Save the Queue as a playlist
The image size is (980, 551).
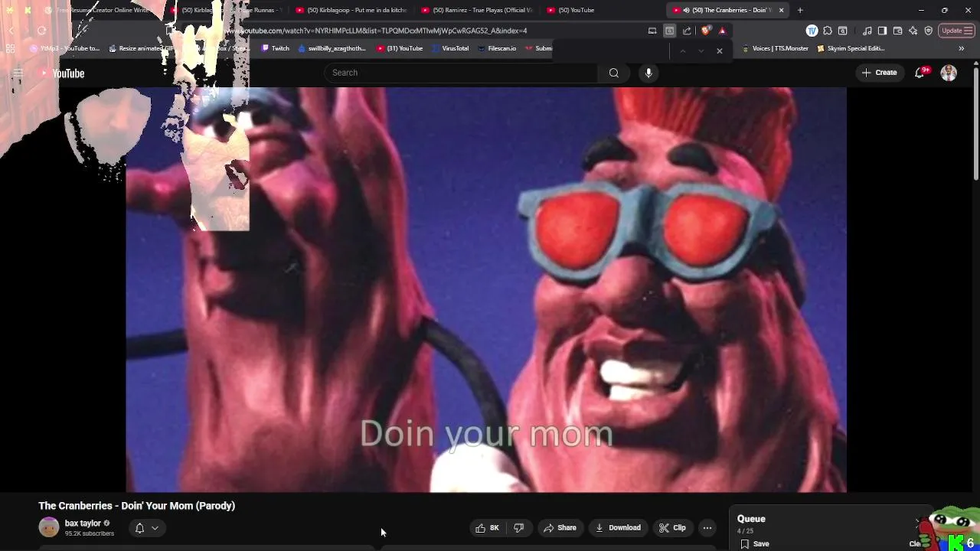click(x=755, y=543)
